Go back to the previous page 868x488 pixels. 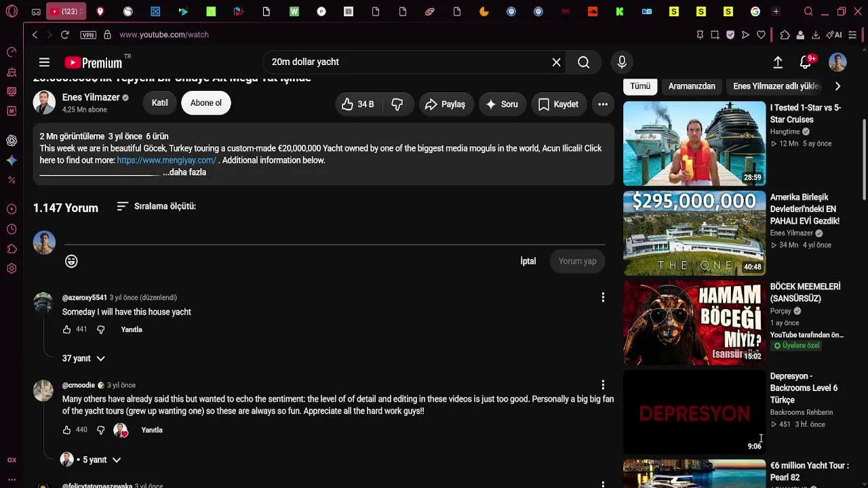[x=35, y=35]
